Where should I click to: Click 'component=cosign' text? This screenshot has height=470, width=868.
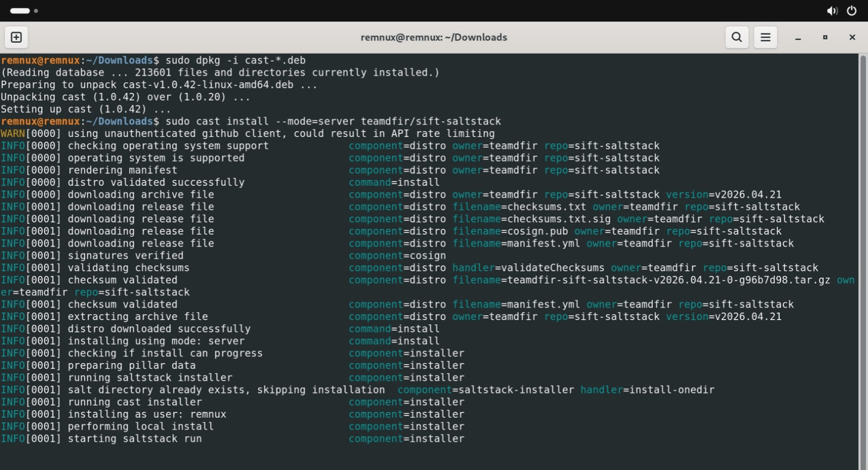397,256
